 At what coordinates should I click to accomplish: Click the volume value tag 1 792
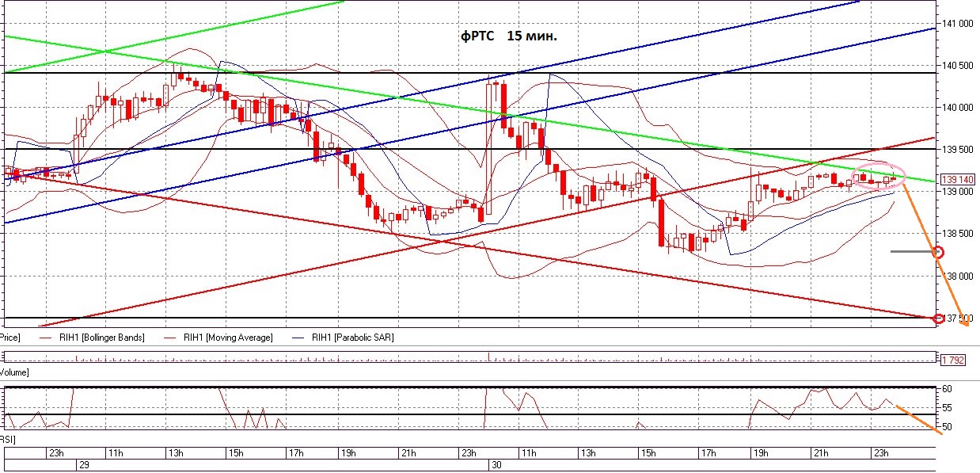(x=952, y=360)
